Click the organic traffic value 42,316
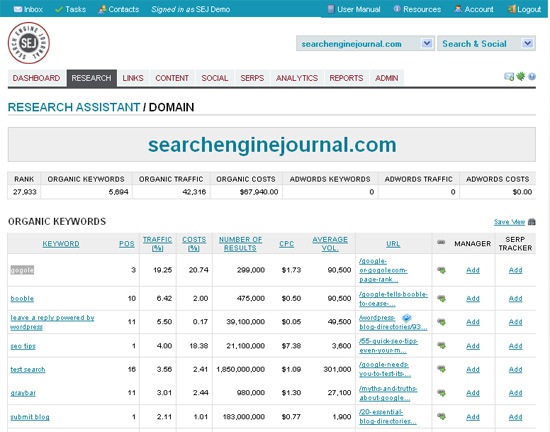Viewport: 550px width, 432px height. tap(194, 192)
